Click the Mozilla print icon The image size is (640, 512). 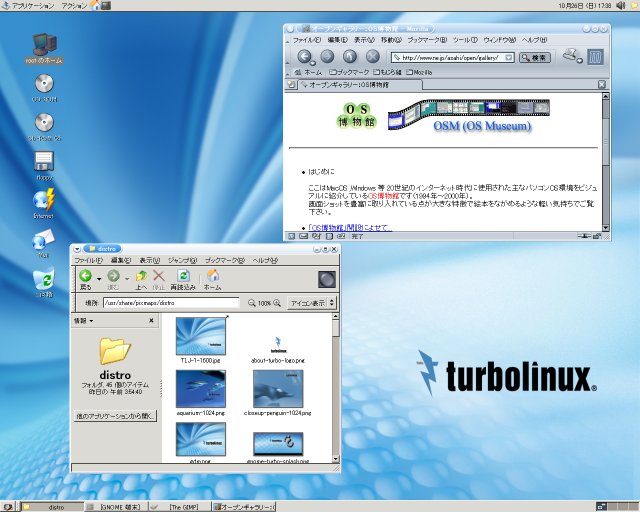tap(570, 54)
